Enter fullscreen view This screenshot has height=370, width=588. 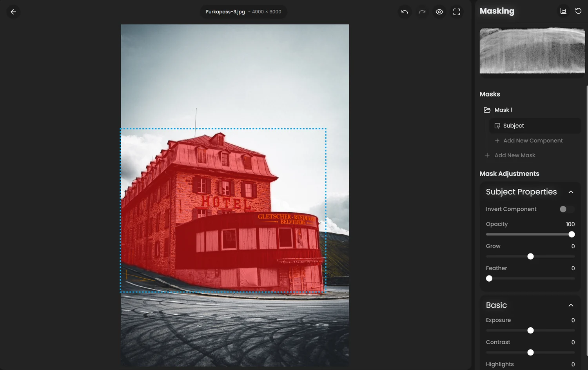click(x=457, y=12)
